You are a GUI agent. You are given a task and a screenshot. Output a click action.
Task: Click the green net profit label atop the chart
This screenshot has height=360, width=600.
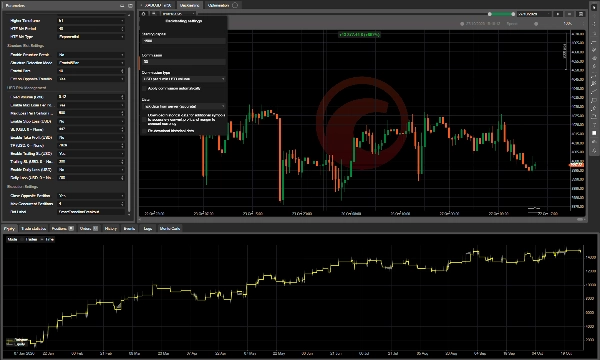pyautogui.click(x=359, y=34)
